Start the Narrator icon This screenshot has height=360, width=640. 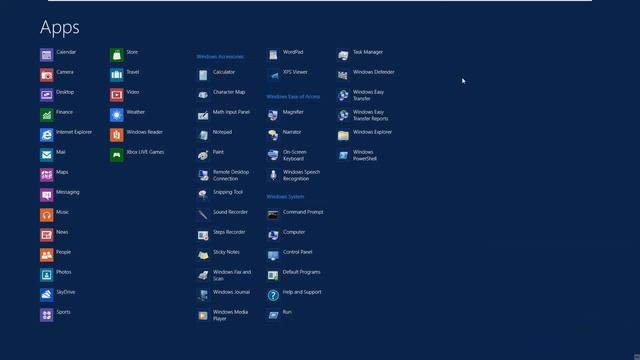tap(273, 135)
